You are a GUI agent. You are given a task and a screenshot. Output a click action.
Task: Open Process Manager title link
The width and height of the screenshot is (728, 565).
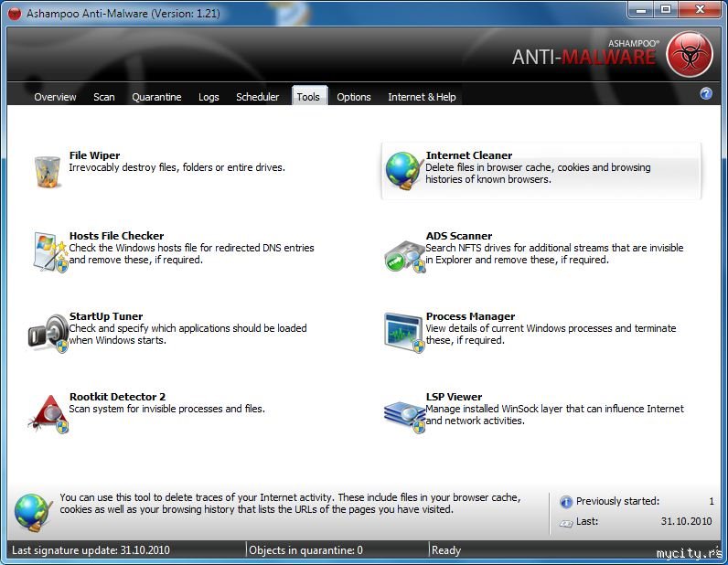470,316
